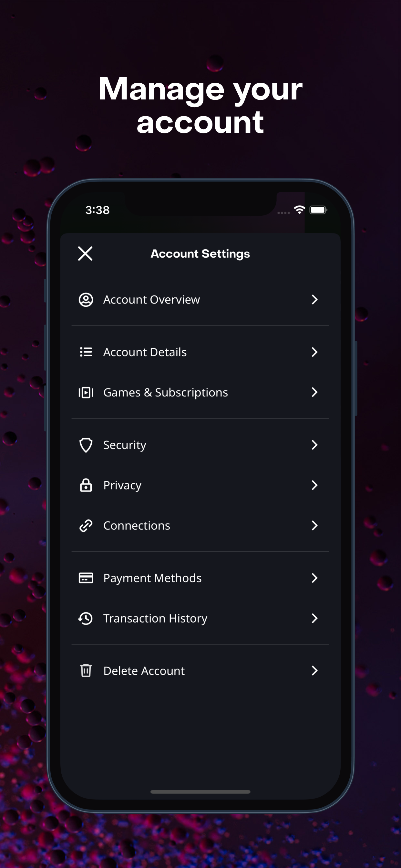The height and width of the screenshot is (868, 401).
Task: Open Transaction History text link
Action: click(x=155, y=619)
